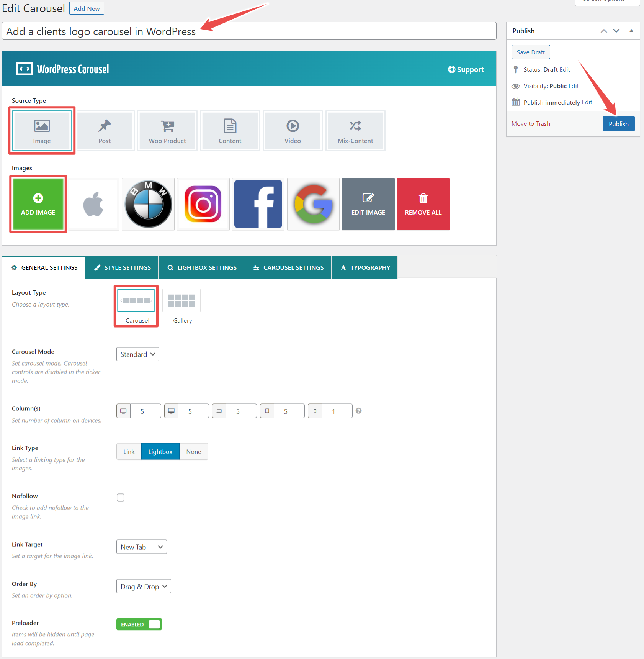Edit the Visibility setting
The width and height of the screenshot is (644, 659).
click(574, 86)
